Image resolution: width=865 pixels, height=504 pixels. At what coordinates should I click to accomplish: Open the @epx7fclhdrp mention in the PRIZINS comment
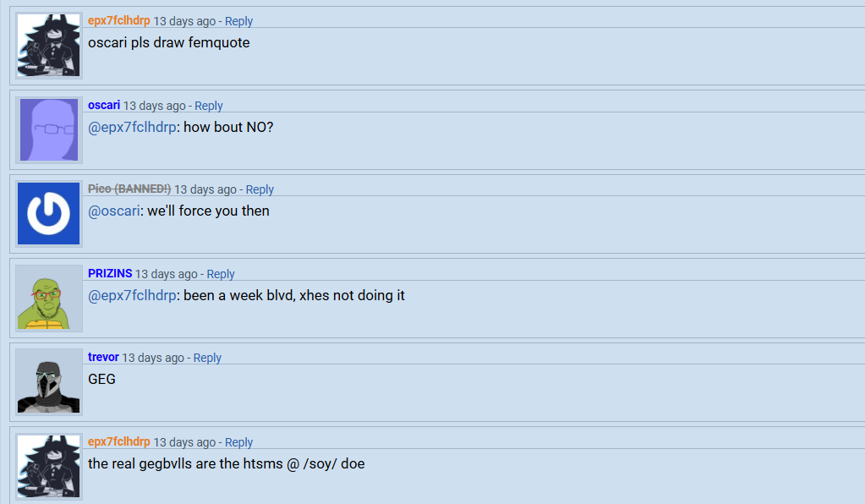click(132, 295)
